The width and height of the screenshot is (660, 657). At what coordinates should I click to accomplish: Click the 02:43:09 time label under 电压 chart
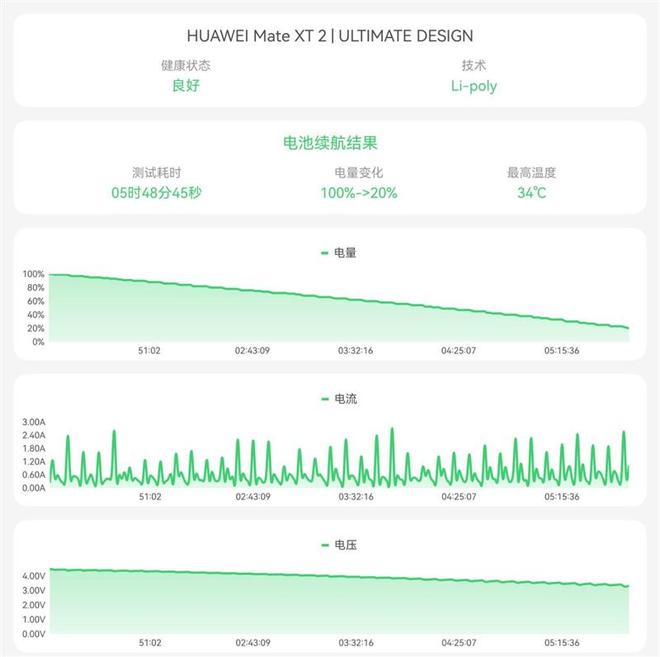click(x=253, y=643)
